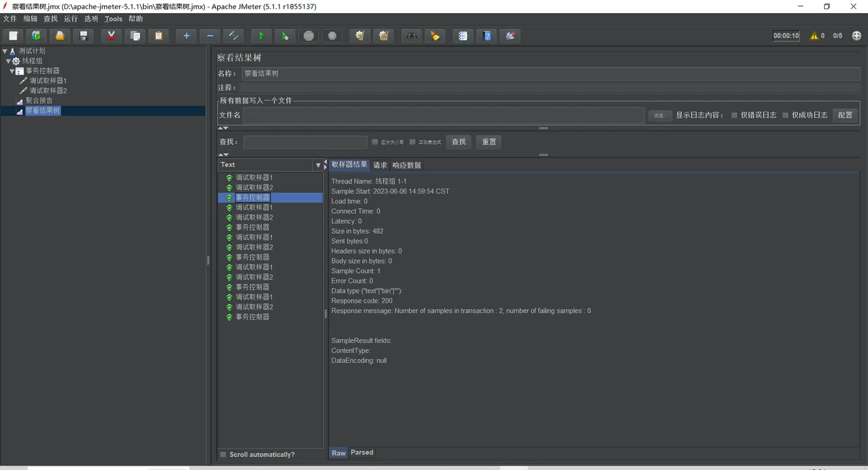The height and width of the screenshot is (470, 868).
Task: Open the Text renderer dropdown
Action: click(318, 165)
